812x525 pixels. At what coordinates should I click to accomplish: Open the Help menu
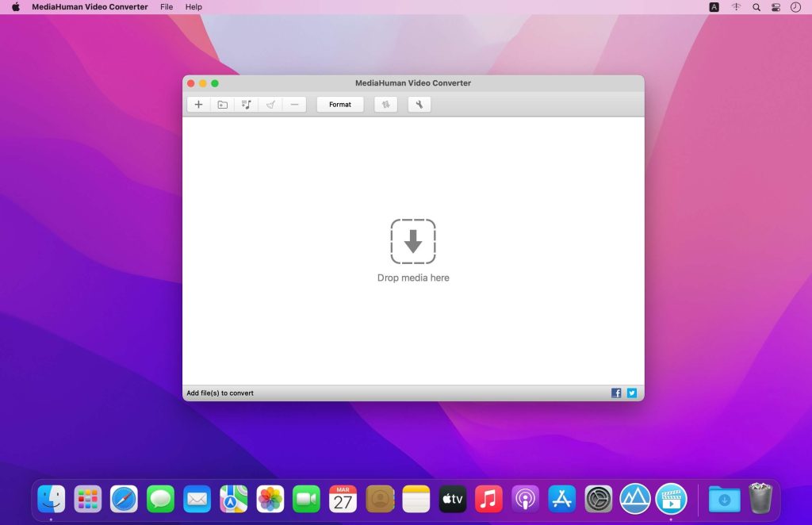(x=193, y=7)
